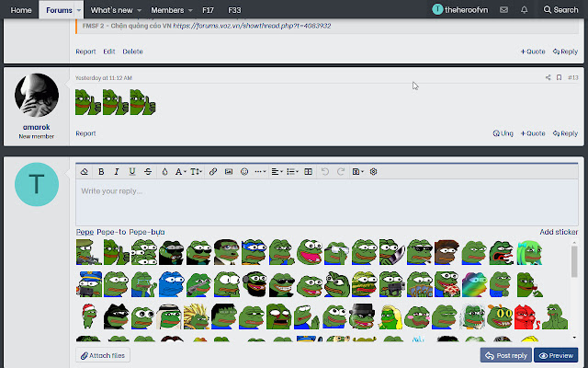Expand the text alignment dropdown
The image size is (588, 368).
[x=277, y=171]
